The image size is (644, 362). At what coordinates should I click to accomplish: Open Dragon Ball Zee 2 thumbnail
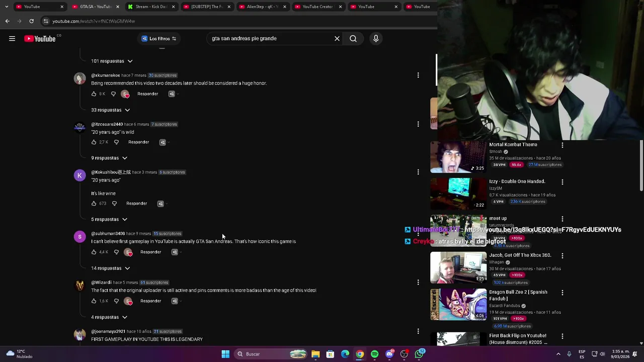point(458,305)
